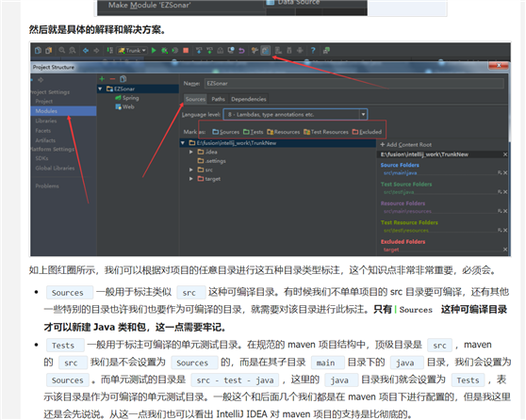Image resolution: width=526 pixels, height=420 pixels.
Task: Click the red Stop button in the toolbar
Action: [x=186, y=50]
